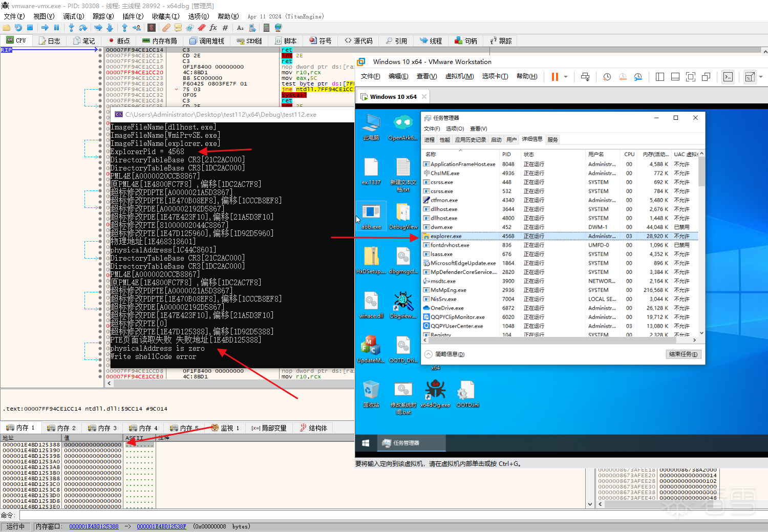Expand VMware stretch guest dropdown arrow
The width and height of the screenshot is (768, 532).
tap(761, 77)
